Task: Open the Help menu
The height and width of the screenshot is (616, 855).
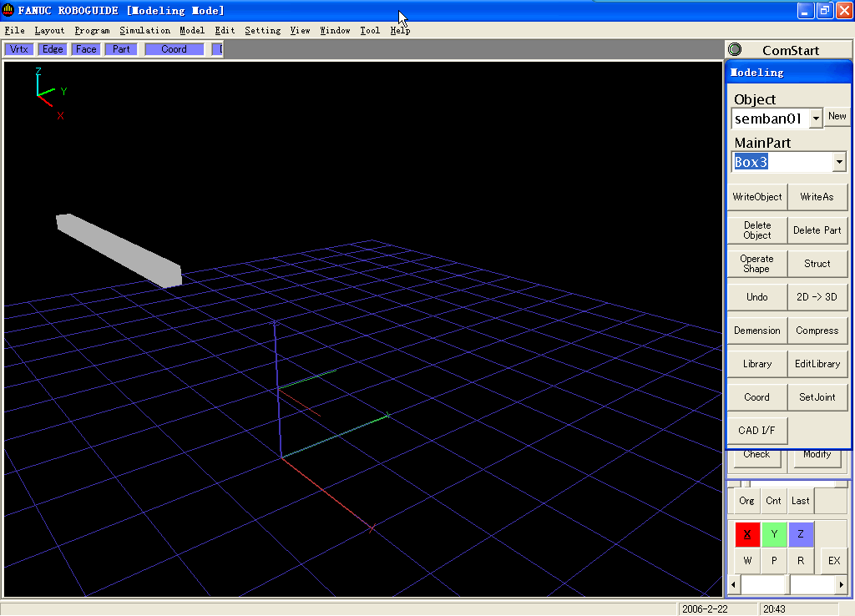Action: coord(400,31)
